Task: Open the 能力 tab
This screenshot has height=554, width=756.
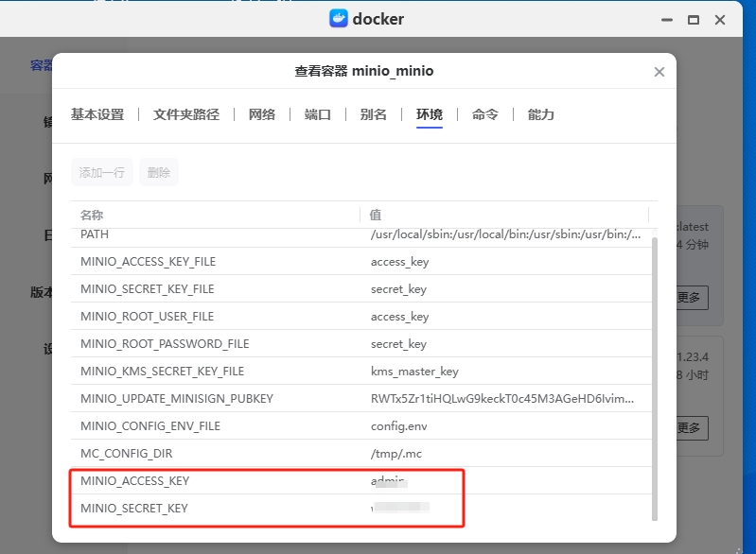Action: pyautogui.click(x=540, y=114)
